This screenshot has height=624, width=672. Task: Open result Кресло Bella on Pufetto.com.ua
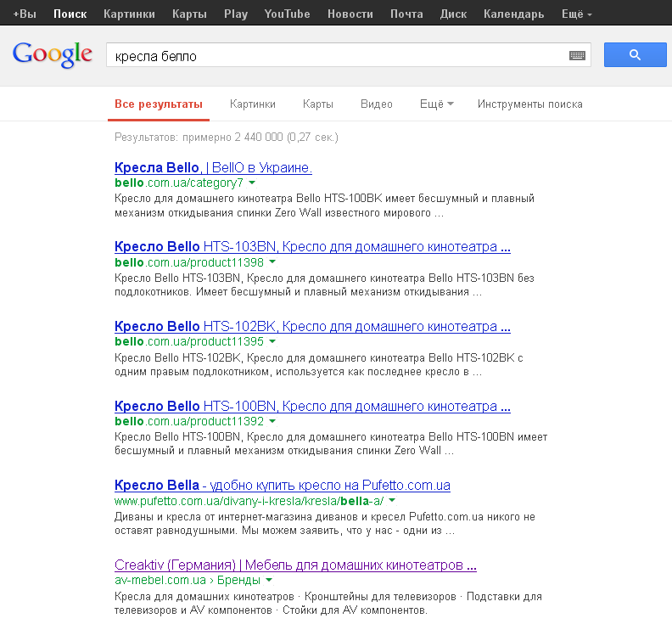(x=282, y=485)
